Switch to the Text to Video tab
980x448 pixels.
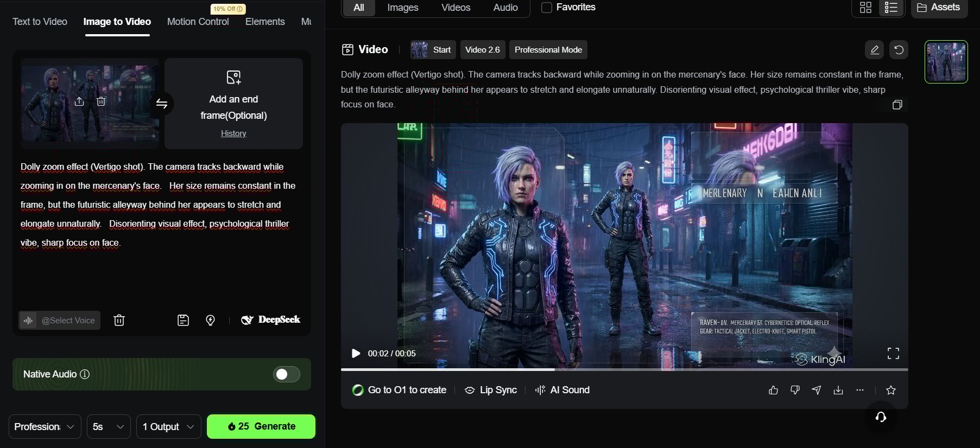point(40,22)
